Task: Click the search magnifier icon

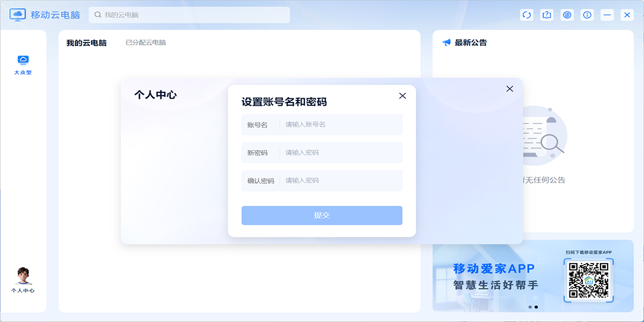Action: tap(98, 15)
